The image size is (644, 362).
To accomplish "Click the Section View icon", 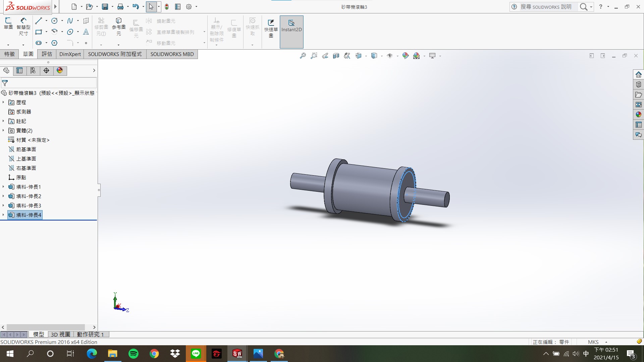I will [x=336, y=56].
